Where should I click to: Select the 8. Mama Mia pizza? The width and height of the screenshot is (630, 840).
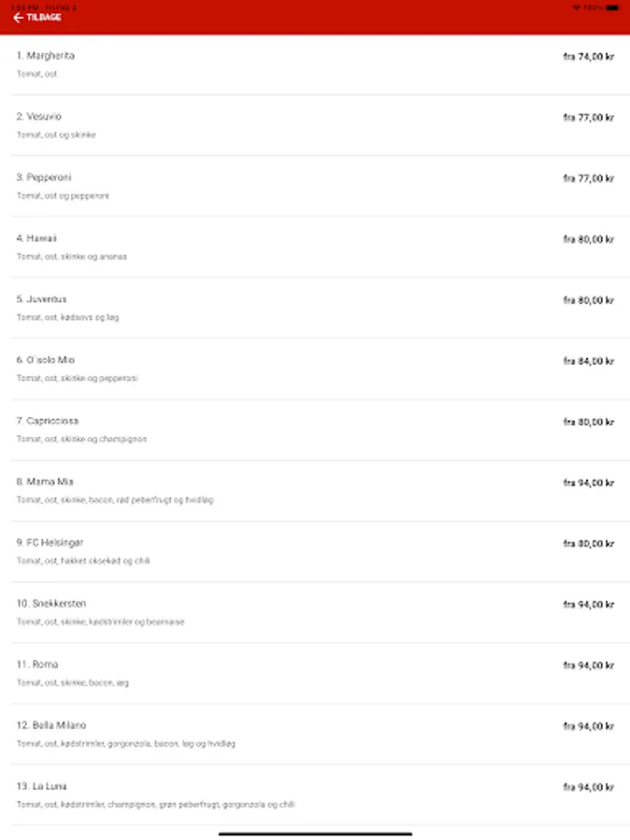pos(315,491)
